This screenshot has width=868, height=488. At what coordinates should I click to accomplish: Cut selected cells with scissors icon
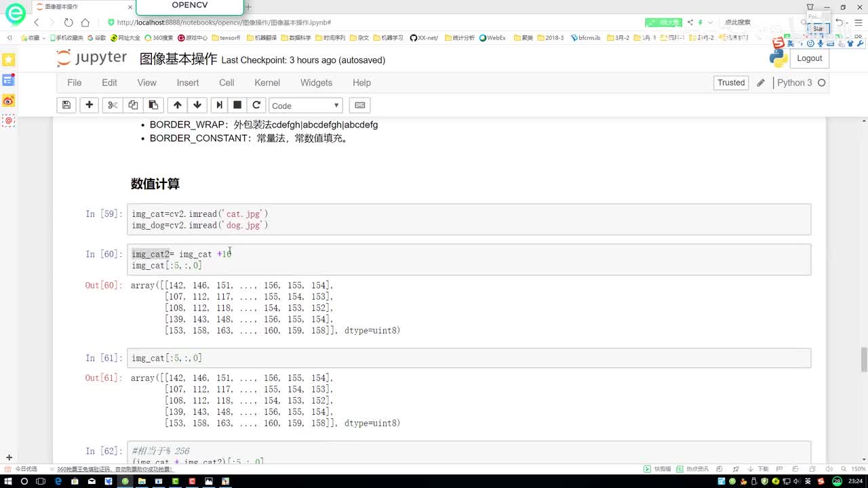tap(113, 105)
